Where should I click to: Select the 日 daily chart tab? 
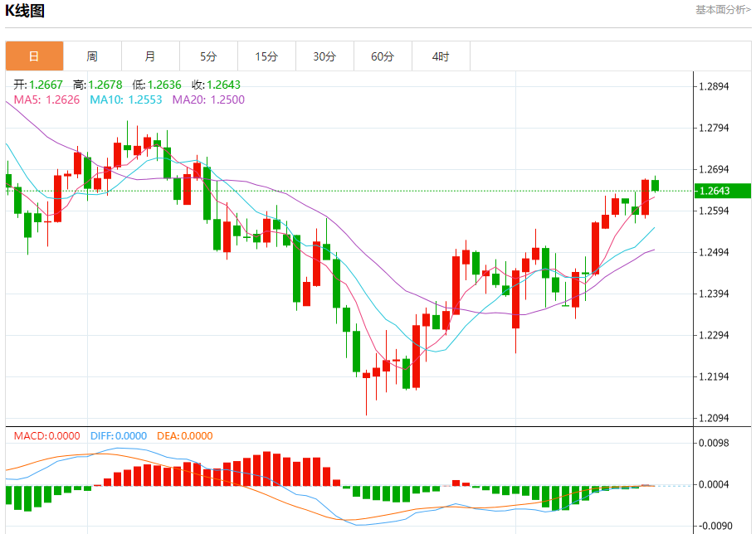tap(34, 56)
